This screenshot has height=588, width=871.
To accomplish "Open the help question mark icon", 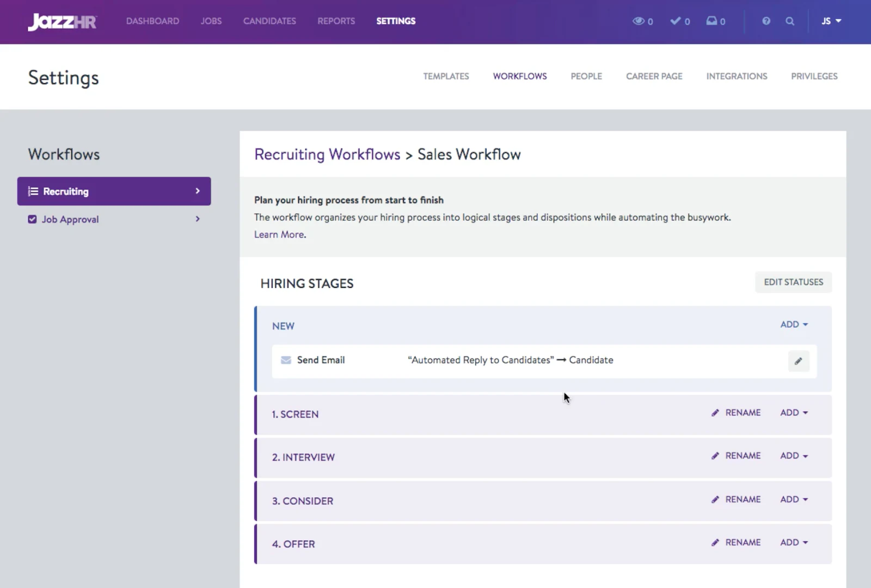I will pos(766,21).
